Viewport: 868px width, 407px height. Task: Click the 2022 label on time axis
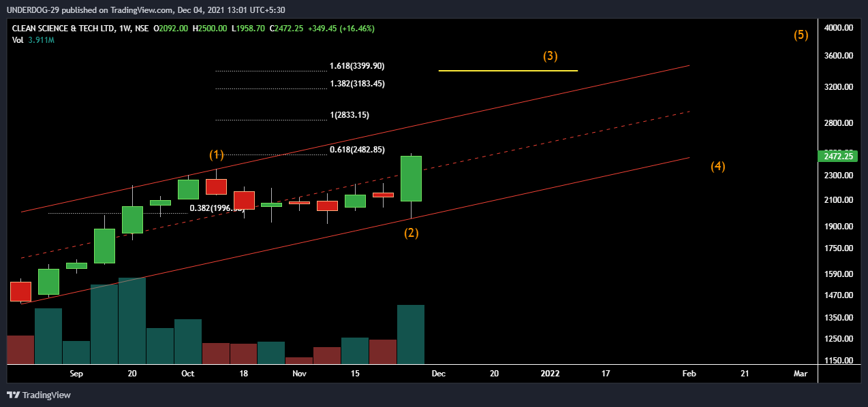550,374
